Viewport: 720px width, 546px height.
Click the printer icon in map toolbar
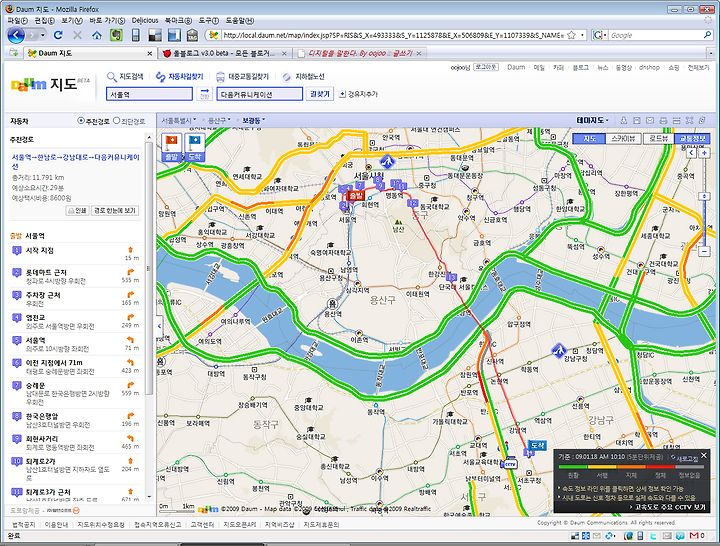(x=663, y=120)
